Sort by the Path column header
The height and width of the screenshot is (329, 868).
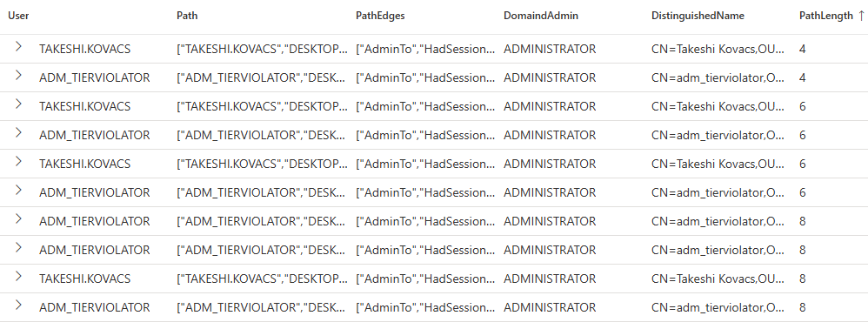point(187,16)
